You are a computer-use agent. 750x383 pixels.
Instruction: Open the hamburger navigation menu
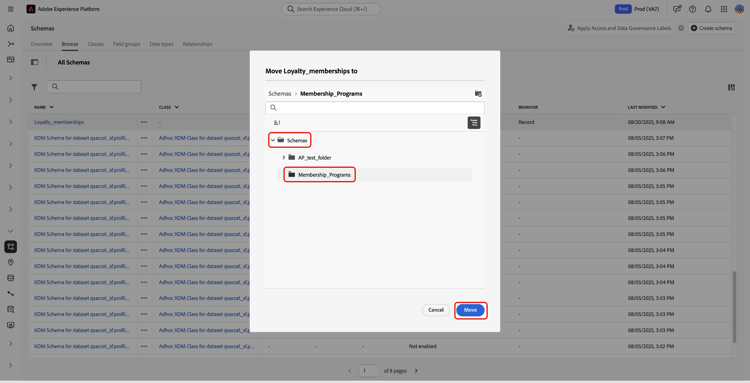coord(11,9)
